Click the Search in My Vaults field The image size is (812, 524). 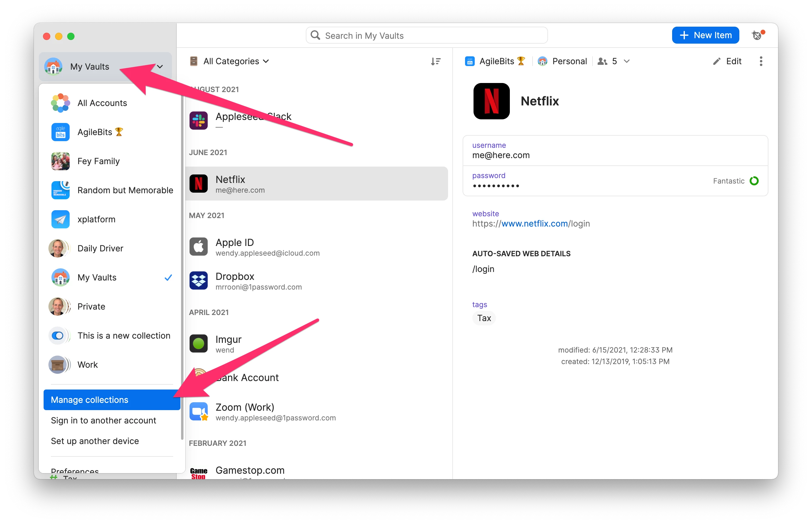click(426, 35)
